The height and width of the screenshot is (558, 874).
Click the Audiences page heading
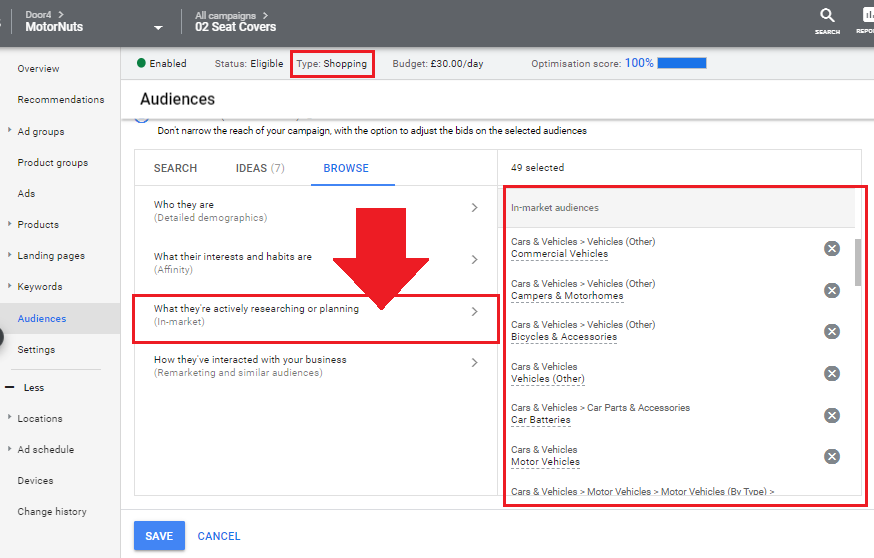[177, 99]
